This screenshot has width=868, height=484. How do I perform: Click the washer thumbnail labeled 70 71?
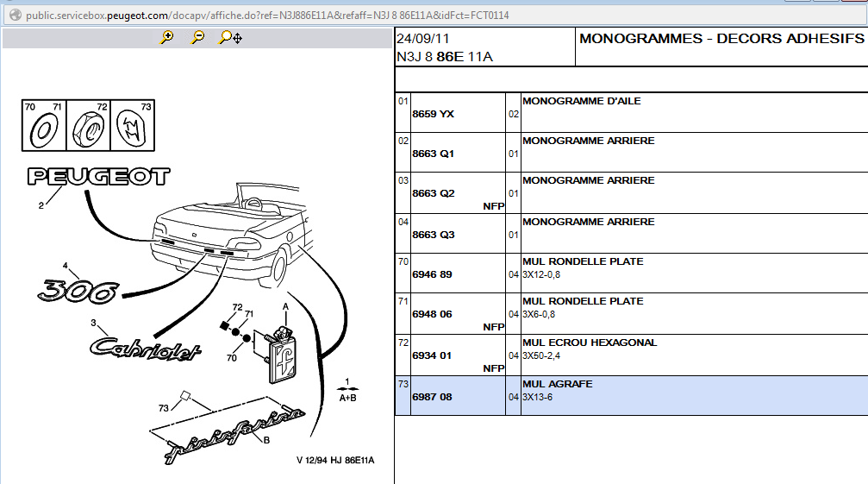pos(44,126)
